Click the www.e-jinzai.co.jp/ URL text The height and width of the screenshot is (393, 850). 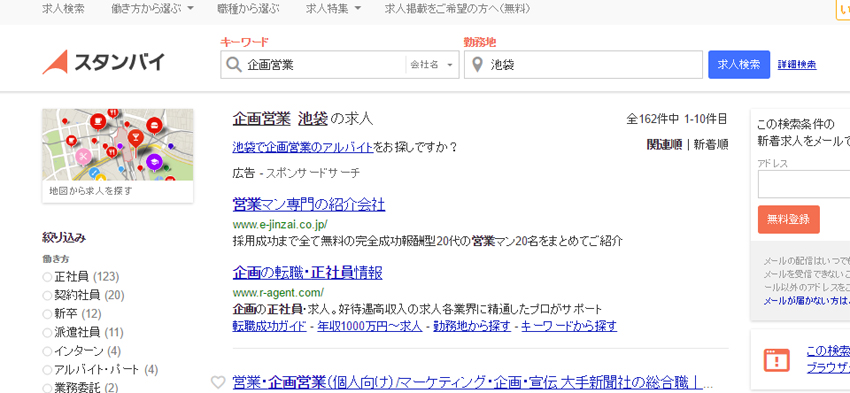coord(280,224)
